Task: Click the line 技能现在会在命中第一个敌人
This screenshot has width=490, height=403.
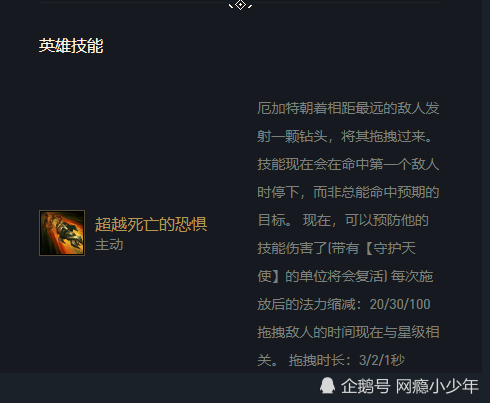Action: (348, 164)
